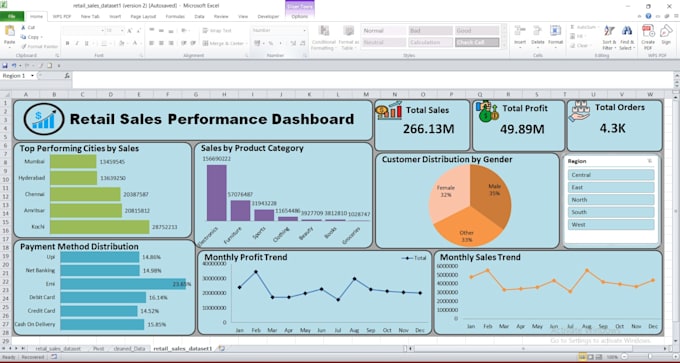
Task: Switch to the Page Layout tab
Action: (x=143, y=16)
